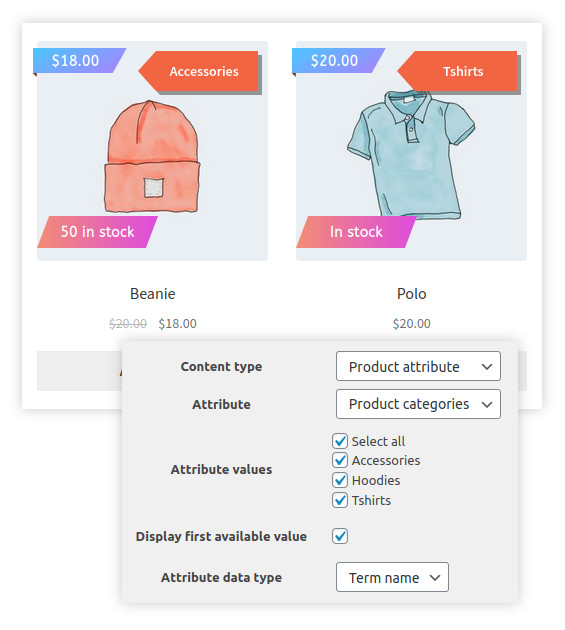Toggle the Select all checkbox
Viewport: 565px width, 630px height.
pyautogui.click(x=340, y=441)
